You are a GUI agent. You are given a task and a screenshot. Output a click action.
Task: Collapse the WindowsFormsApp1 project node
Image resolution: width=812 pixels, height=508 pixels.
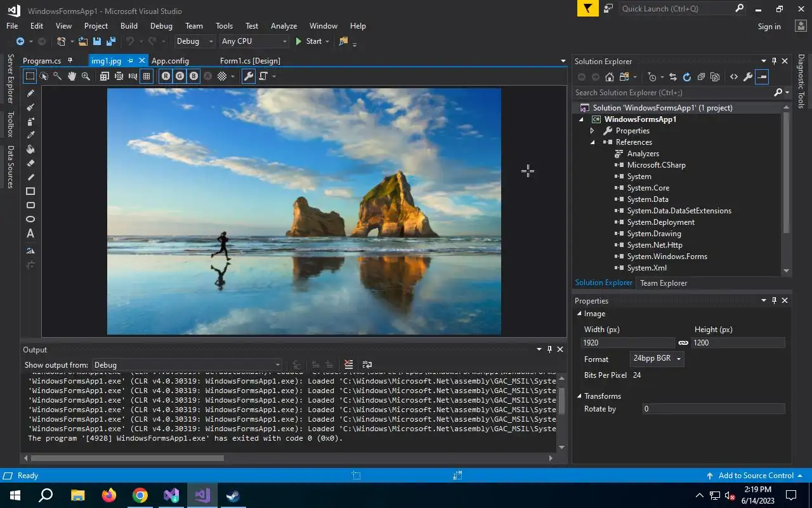(580, 119)
